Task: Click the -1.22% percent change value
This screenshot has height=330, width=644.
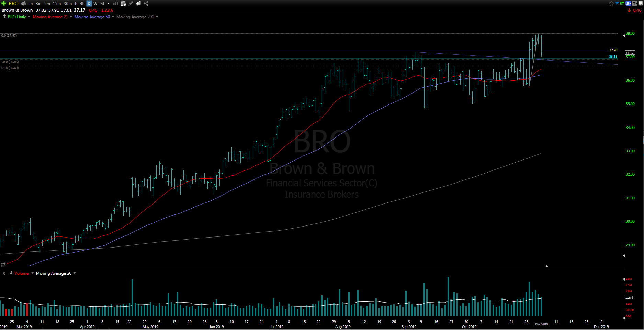Action: (106, 10)
